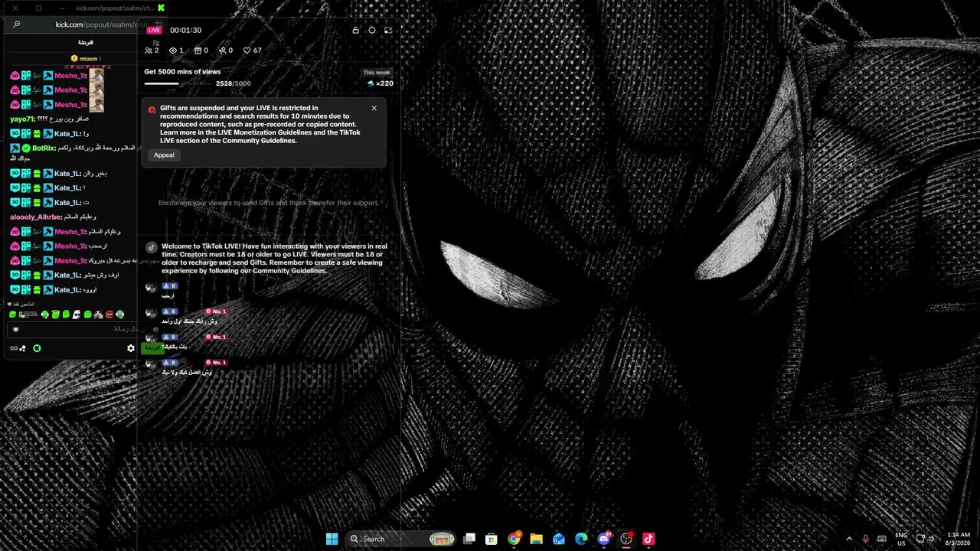The height and width of the screenshot is (551, 980).
Task: Click username yayo71 in Kick chat
Action: (x=22, y=119)
